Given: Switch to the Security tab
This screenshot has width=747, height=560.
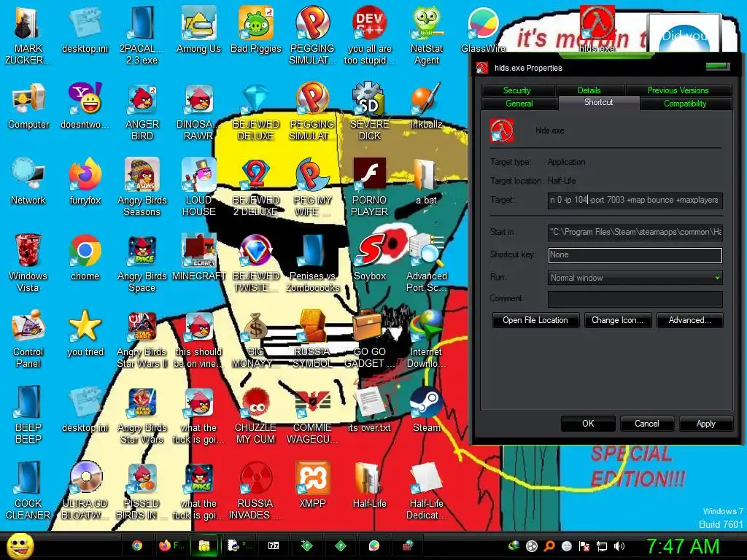Looking at the screenshot, I should point(517,90).
